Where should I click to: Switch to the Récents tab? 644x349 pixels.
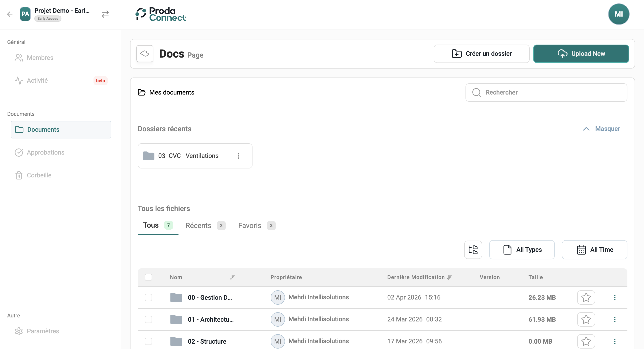[205, 225]
